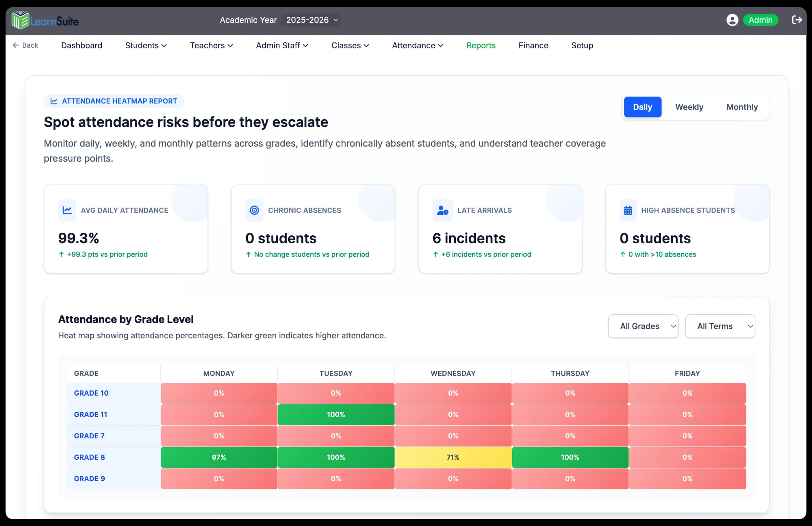This screenshot has width=812, height=526.
Task: Click the 6 incidents value
Action: [469, 238]
